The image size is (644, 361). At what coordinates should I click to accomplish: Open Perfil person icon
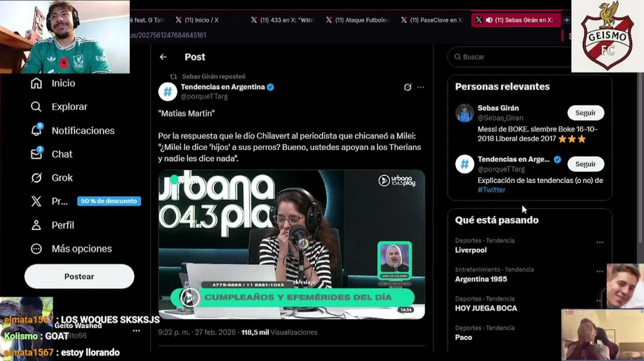(36, 225)
